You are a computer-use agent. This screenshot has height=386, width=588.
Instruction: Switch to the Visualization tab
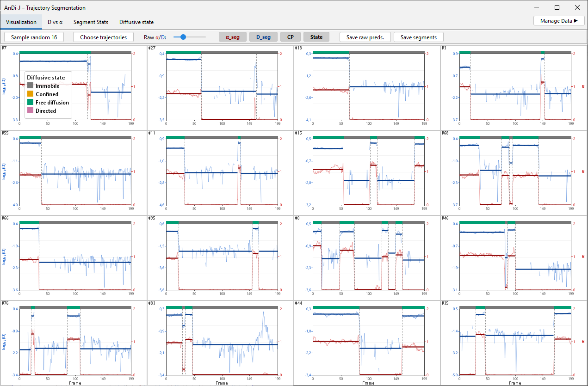[x=21, y=22]
